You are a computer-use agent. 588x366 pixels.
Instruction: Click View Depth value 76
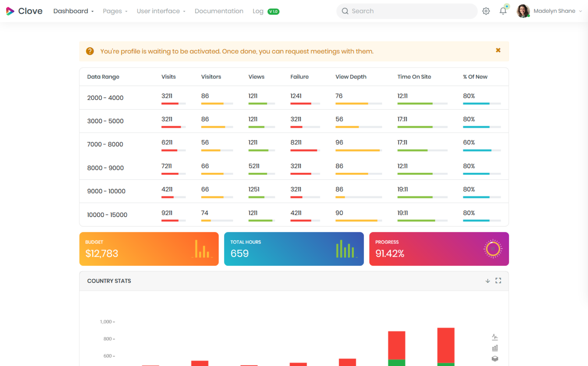[339, 96]
